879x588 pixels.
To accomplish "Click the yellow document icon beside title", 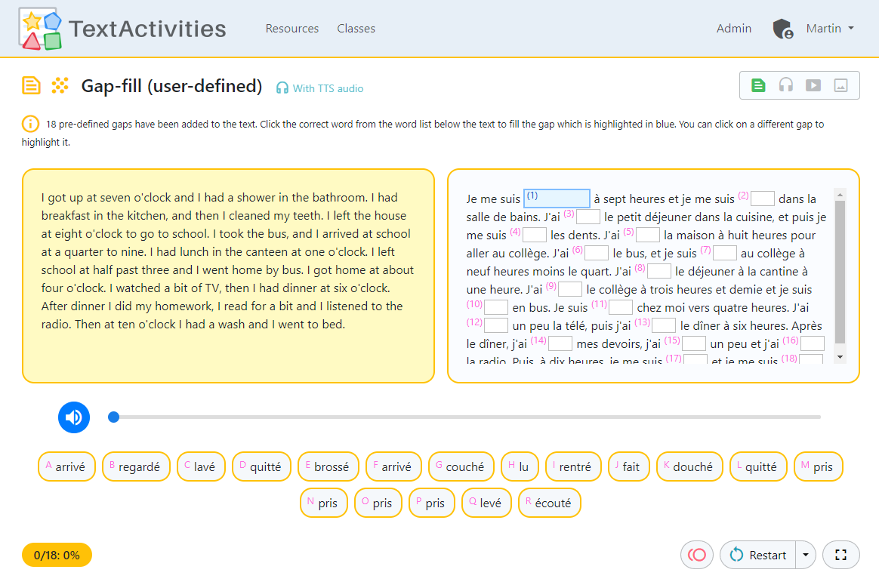I will pos(32,86).
